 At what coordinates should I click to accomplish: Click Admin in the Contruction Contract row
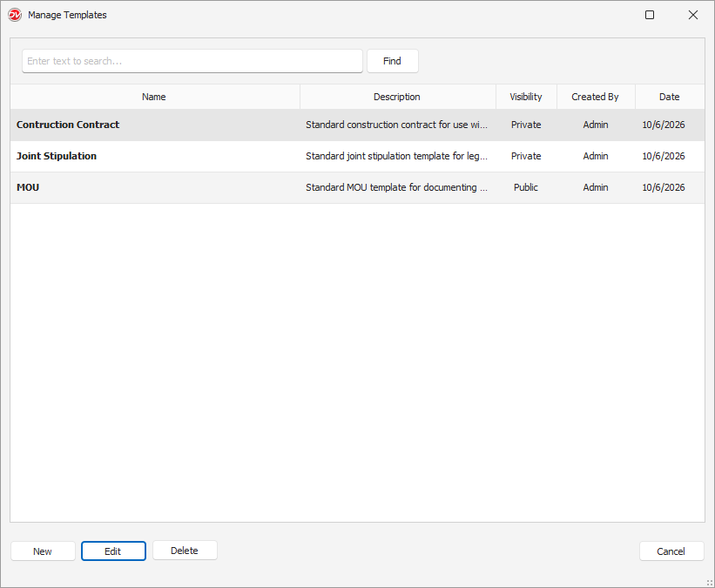[x=596, y=125]
